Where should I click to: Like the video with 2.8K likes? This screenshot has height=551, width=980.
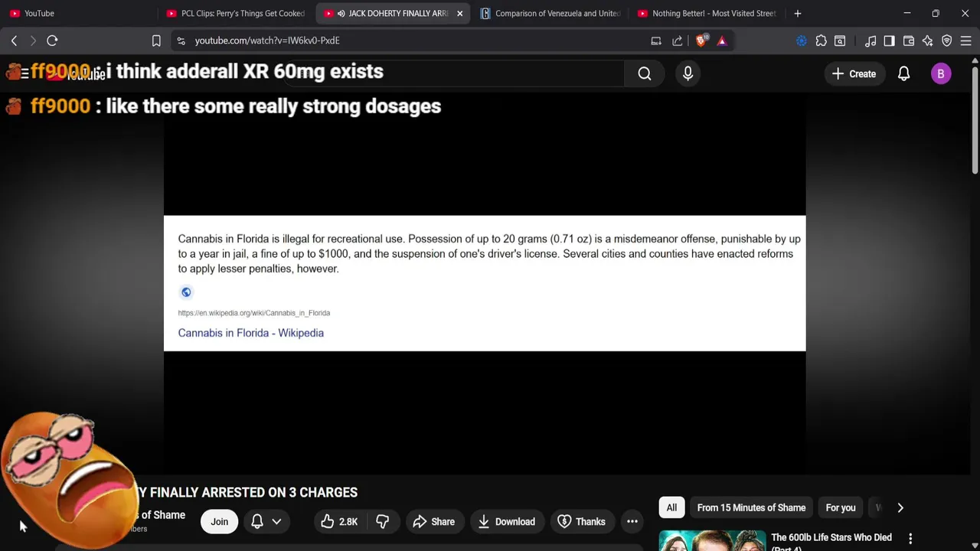[x=339, y=522]
